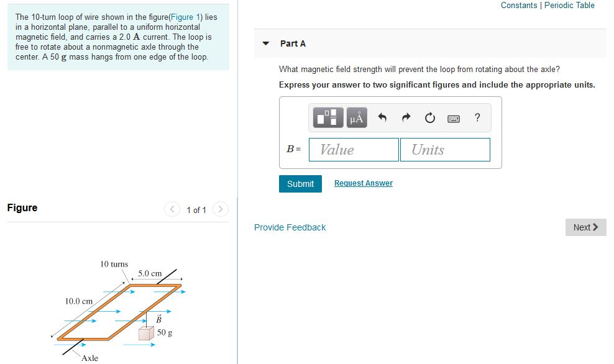Viewport: 614px width, 364px height.
Task: Click the Provide Feedback link
Action: click(x=289, y=227)
